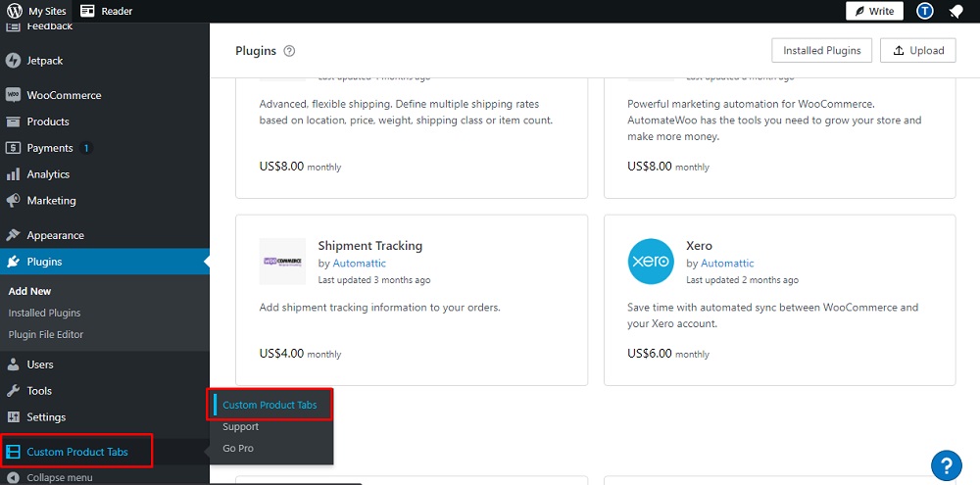Viewport: 980px width, 485px height.
Task: Click the Custom Product Tabs sidebar icon
Action: coord(13,452)
